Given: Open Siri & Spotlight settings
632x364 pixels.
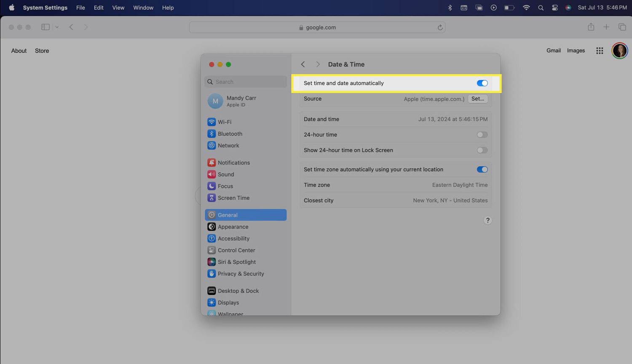Looking at the screenshot, I should (236, 262).
